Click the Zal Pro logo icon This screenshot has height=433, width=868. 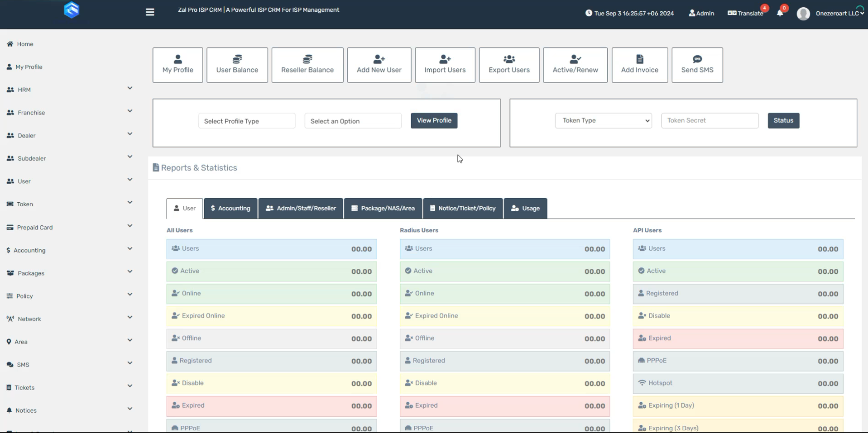click(x=72, y=10)
